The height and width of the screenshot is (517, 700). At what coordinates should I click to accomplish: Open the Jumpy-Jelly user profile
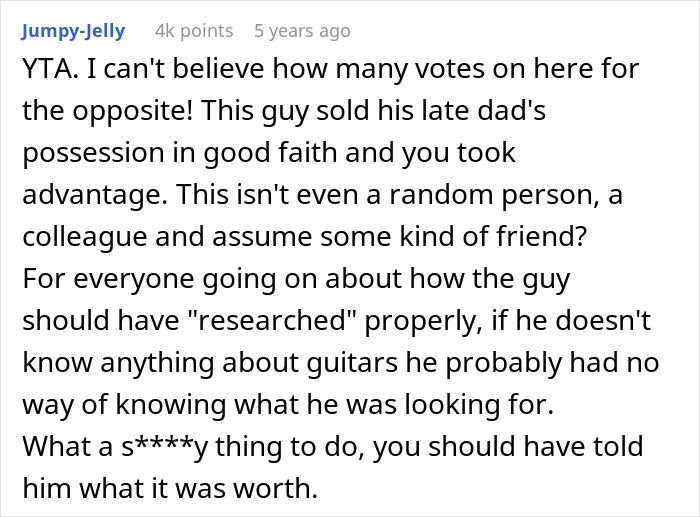pos(72,31)
